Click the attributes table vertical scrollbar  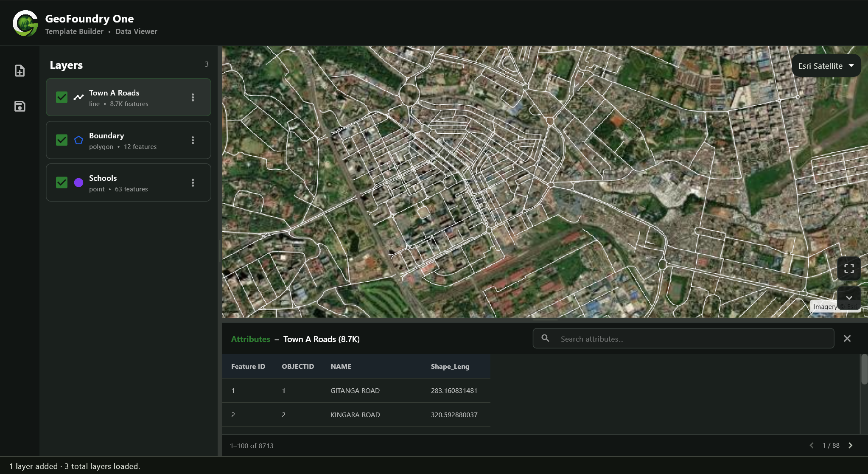pos(864,369)
